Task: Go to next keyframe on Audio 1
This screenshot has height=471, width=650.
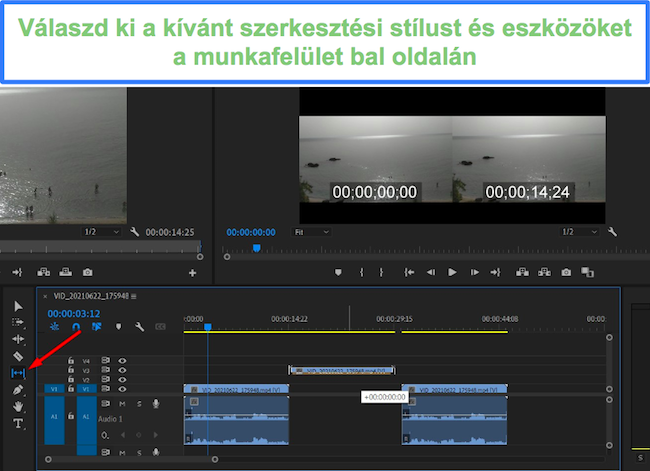Action: pos(155,435)
